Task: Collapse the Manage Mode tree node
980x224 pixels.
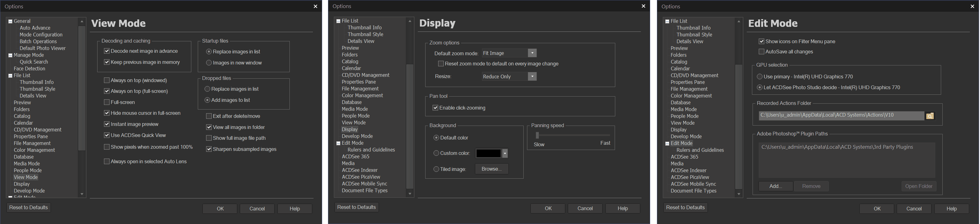Action: [10, 55]
